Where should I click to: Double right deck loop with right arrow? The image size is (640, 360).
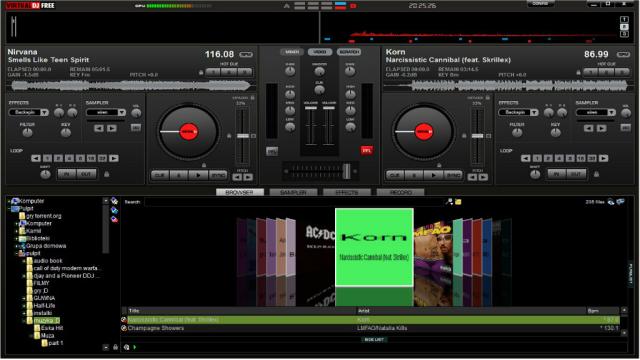coord(604,158)
